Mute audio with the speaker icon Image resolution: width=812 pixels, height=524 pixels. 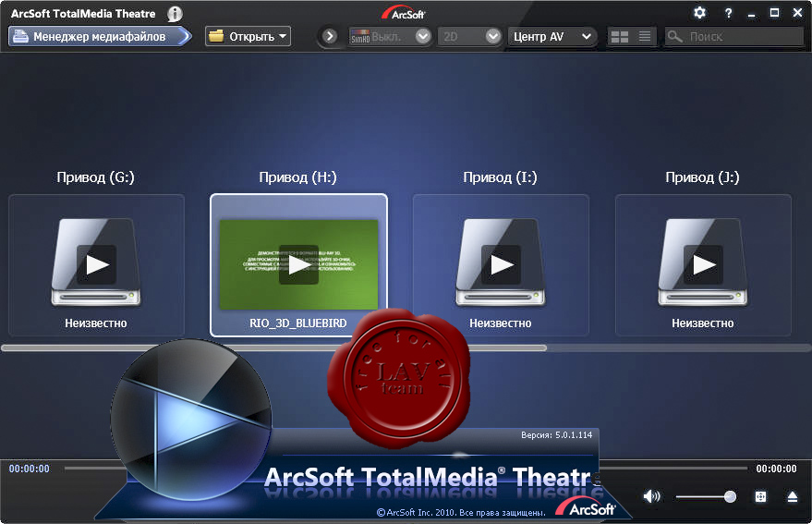point(651,496)
